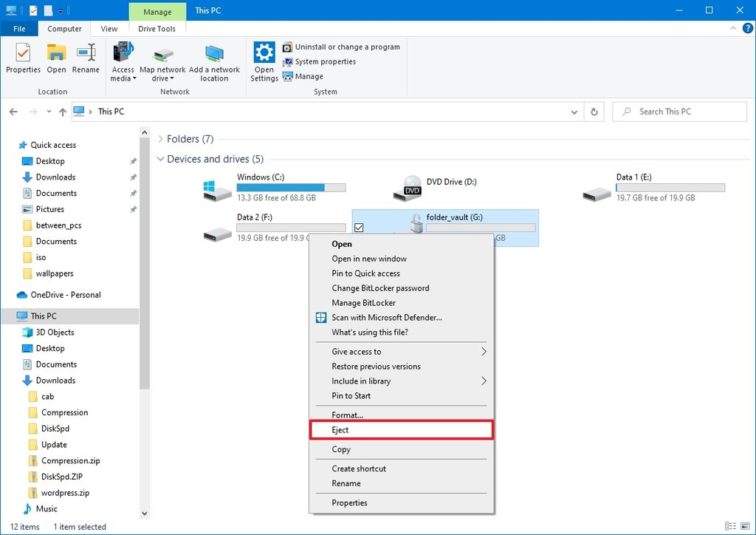Unpin Desktop from Quick access
The height and width of the screenshot is (535, 756).
click(134, 161)
